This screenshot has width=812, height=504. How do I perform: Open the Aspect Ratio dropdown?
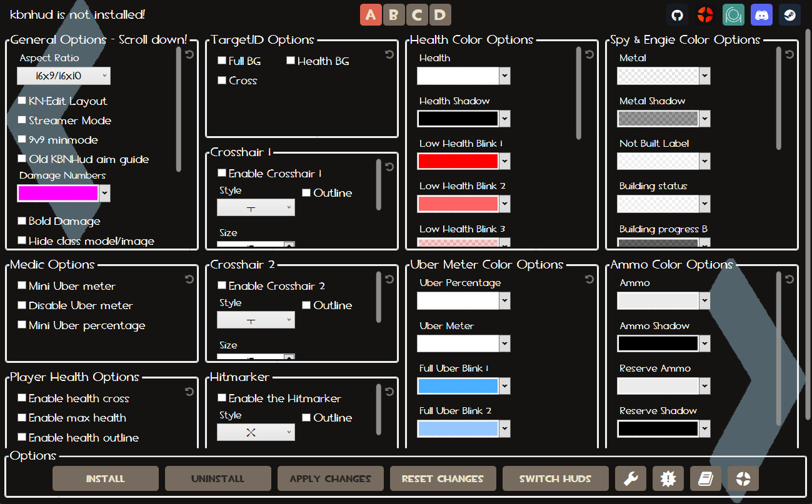pos(63,76)
